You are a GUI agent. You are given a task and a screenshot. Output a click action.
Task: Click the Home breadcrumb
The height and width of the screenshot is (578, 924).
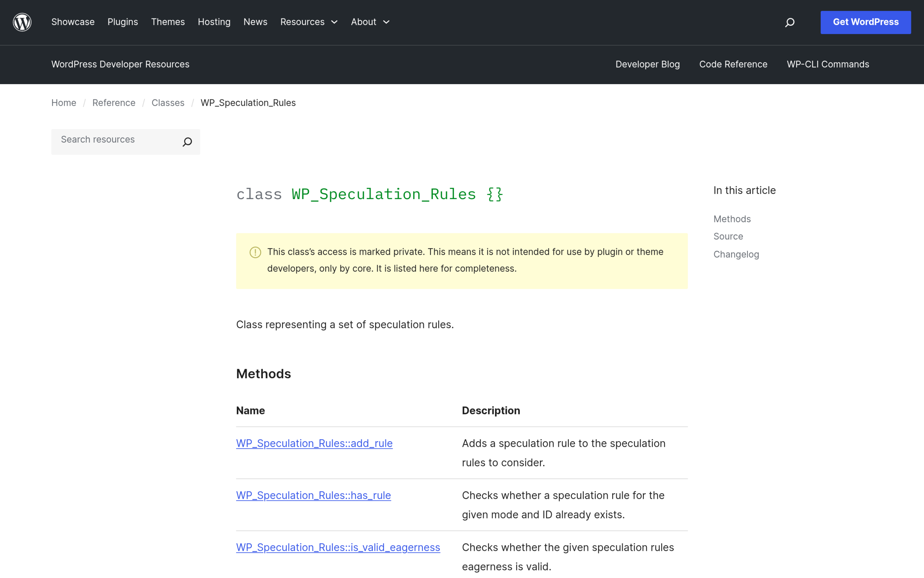tap(64, 103)
